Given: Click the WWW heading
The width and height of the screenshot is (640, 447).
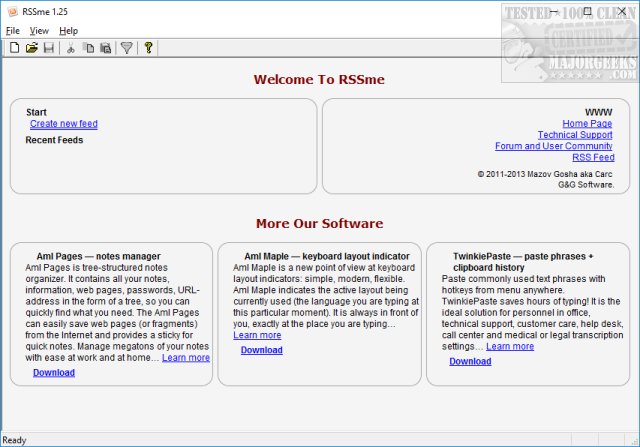Looking at the screenshot, I should 598,112.
